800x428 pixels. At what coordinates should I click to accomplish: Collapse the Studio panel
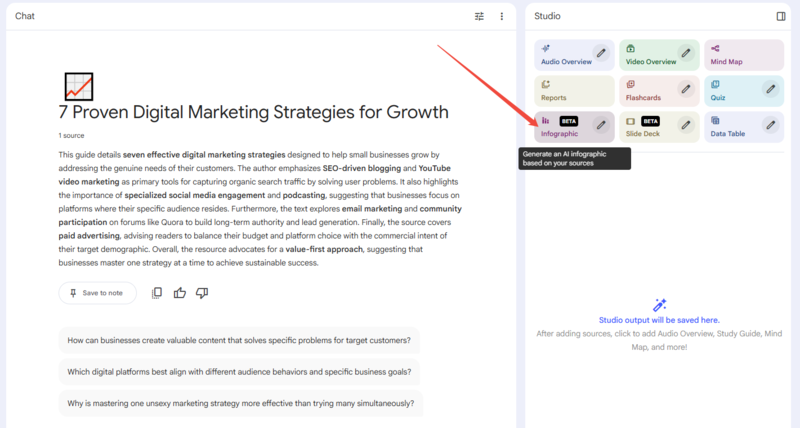point(781,16)
